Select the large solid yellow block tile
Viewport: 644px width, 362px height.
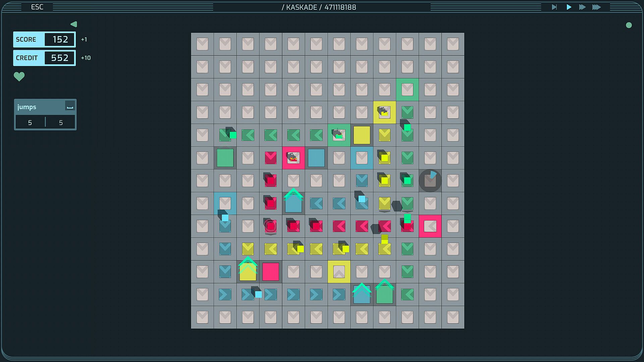click(x=362, y=135)
